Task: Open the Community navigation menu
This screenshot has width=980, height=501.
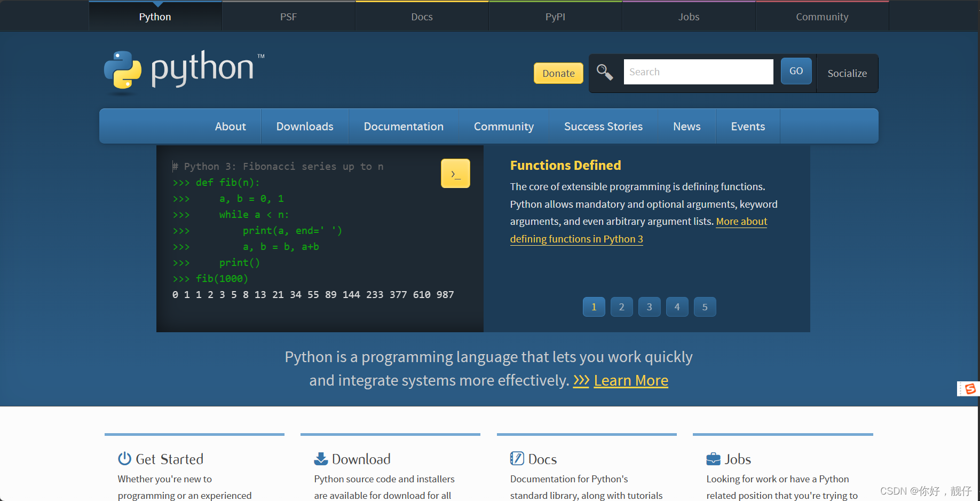Action: pyautogui.click(x=504, y=126)
